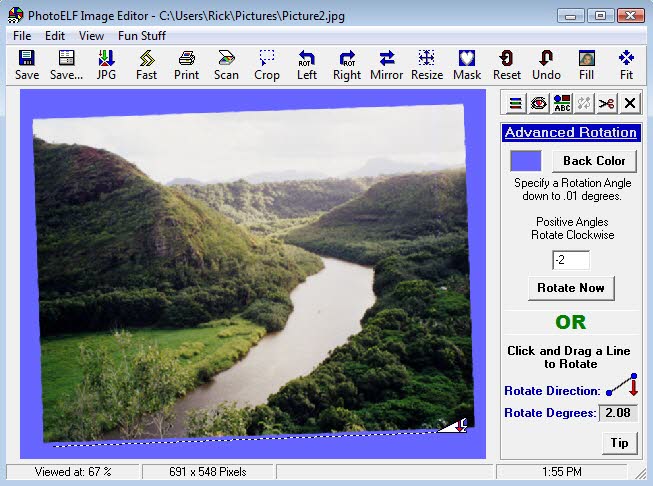Click the Back Color button
653x486 pixels.
coord(594,161)
